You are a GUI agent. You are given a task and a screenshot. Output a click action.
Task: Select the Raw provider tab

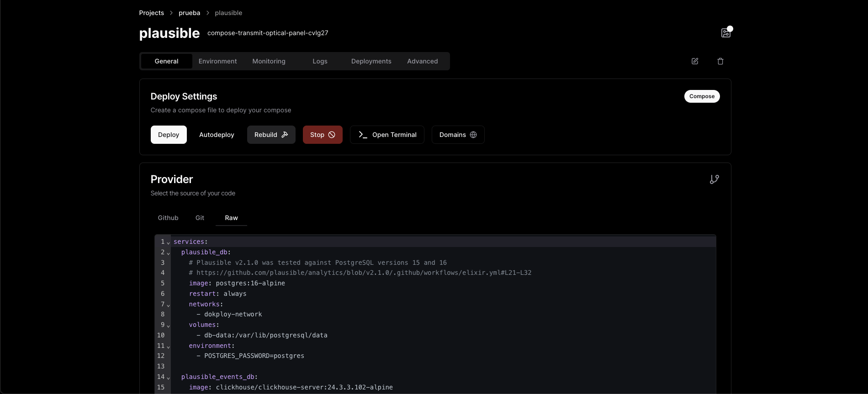click(x=231, y=218)
